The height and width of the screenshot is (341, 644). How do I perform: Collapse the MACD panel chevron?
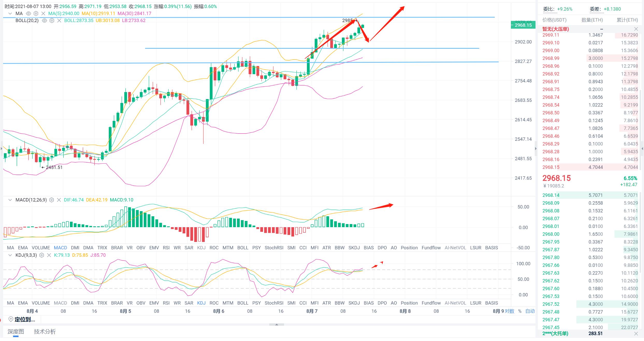tap(10, 200)
